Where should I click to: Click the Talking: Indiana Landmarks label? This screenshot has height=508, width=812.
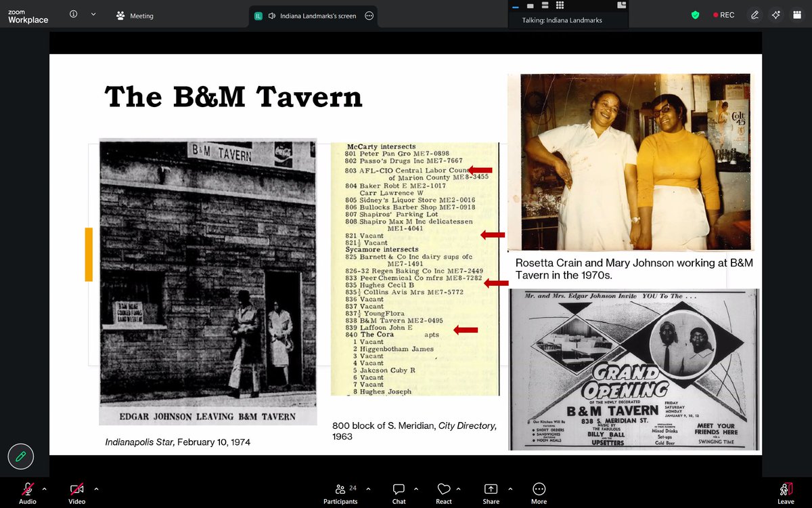click(562, 20)
